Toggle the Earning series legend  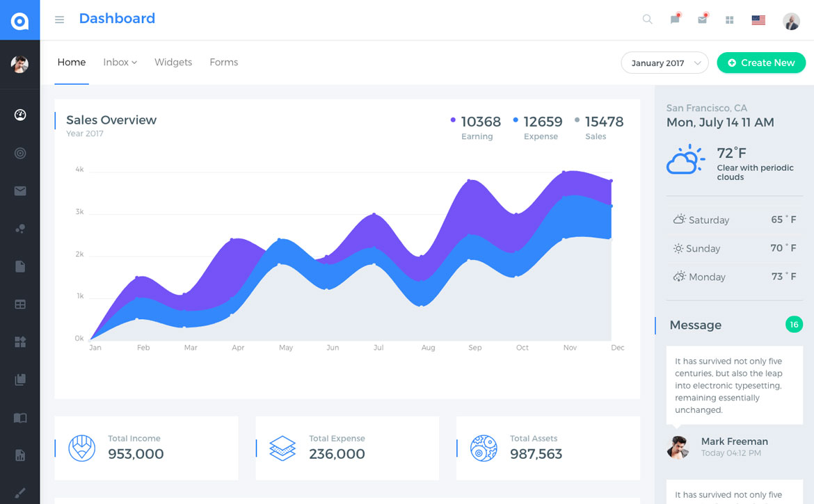pyautogui.click(x=477, y=127)
